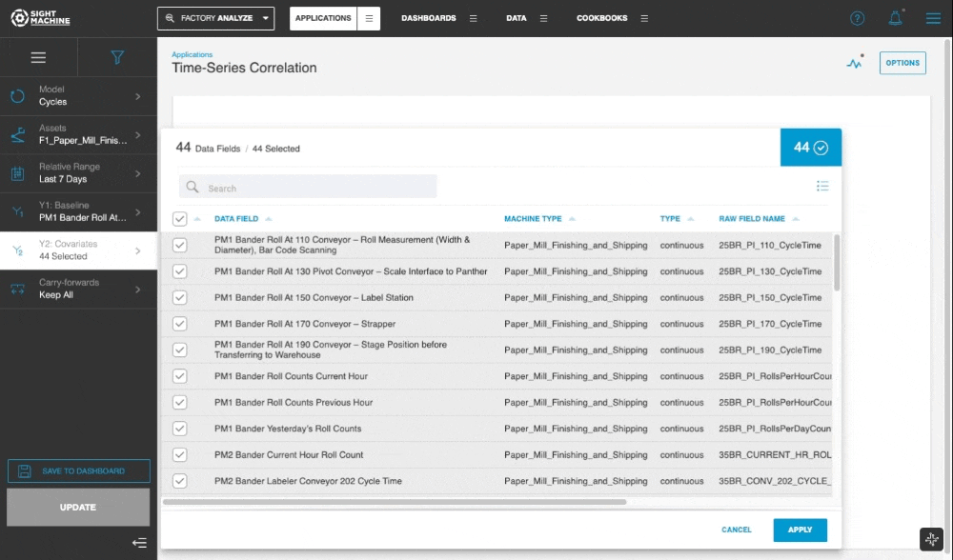The width and height of the screenshot is (953, 560).
Task: Expand the Model Cycles panel
Action: [x=78, y=96]
